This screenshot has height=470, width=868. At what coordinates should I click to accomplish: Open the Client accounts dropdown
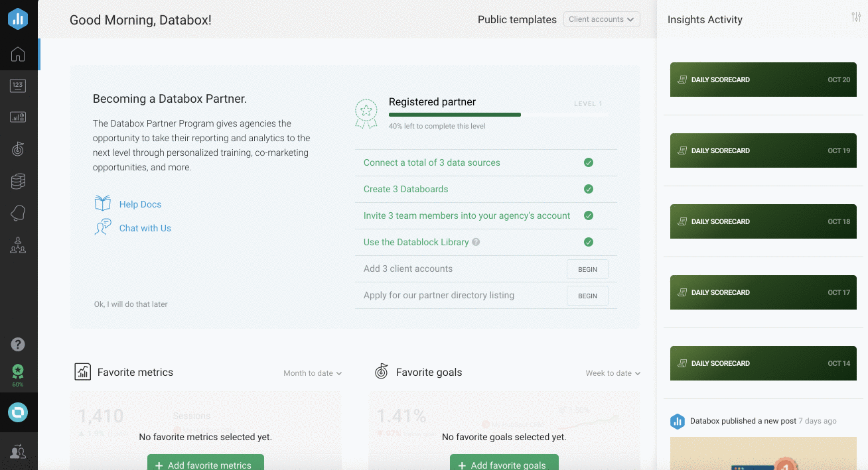point(601,19)
